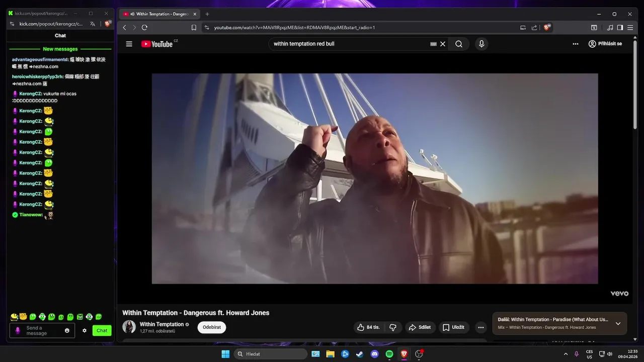Open the on-screen keyboard icon in search
Image resolution: width=644 pixels, height=362 pixels.
pyautogui.click(x=433, y=44)
